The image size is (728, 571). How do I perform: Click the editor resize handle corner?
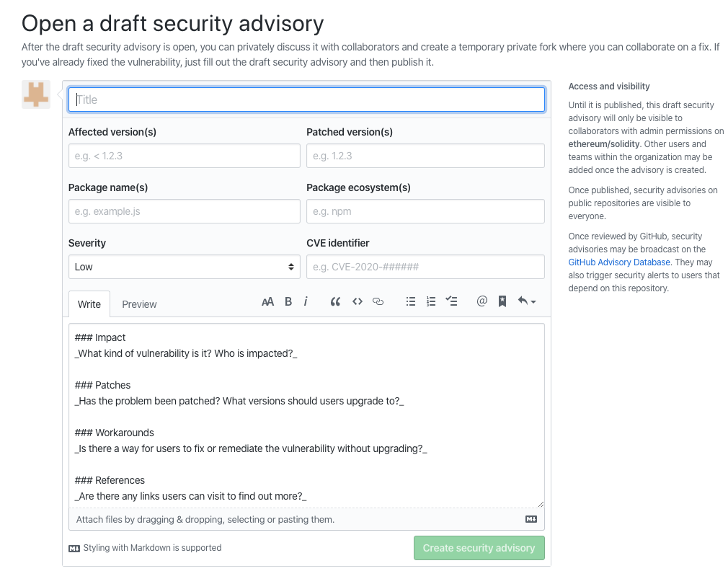pyautogui.click(x=541, y=504)
